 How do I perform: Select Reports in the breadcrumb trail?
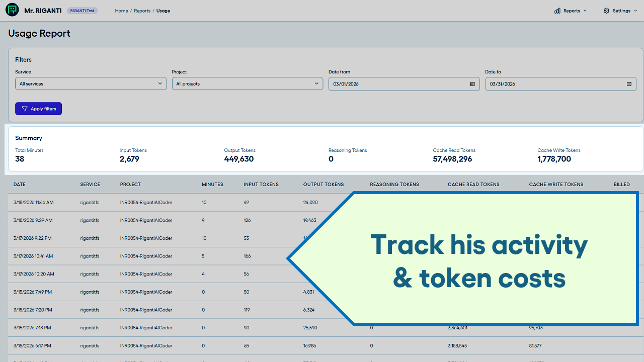(x=142, y=11)
